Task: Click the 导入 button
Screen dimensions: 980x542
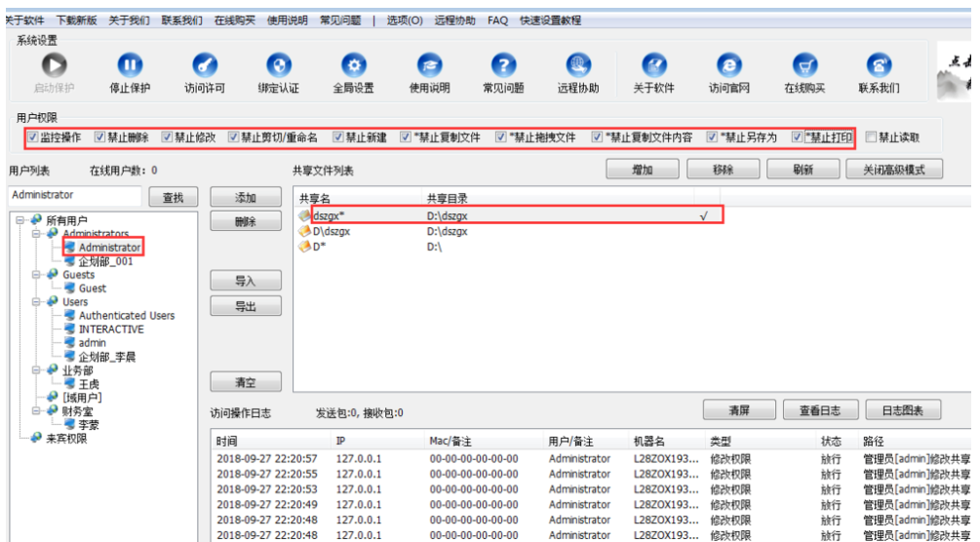Action: [x=246, y=281]
